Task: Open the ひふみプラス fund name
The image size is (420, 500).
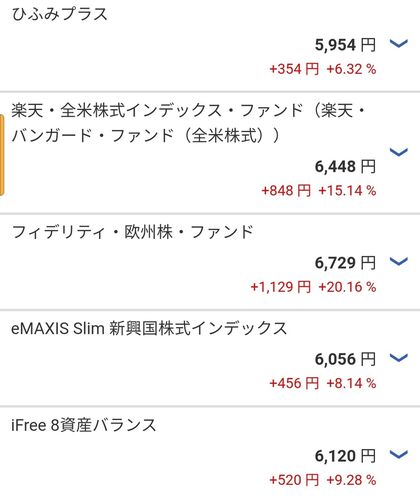Action: (59, 14)
